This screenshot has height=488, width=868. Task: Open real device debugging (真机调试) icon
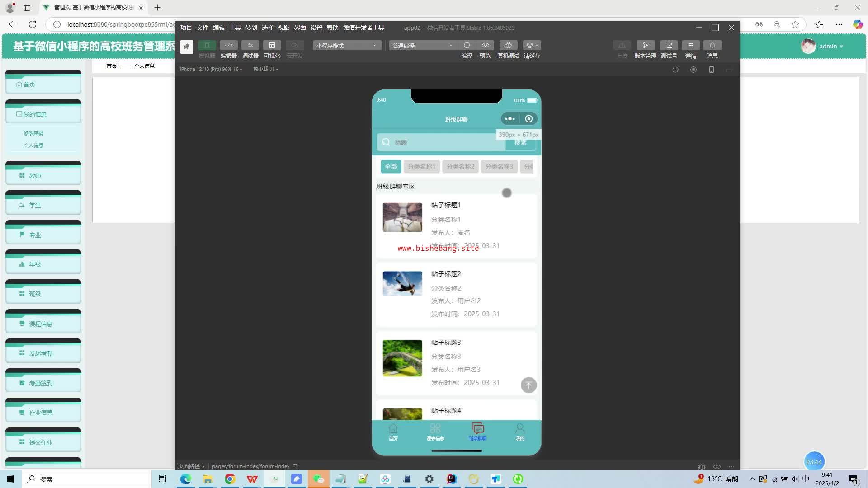coord(508,46)
